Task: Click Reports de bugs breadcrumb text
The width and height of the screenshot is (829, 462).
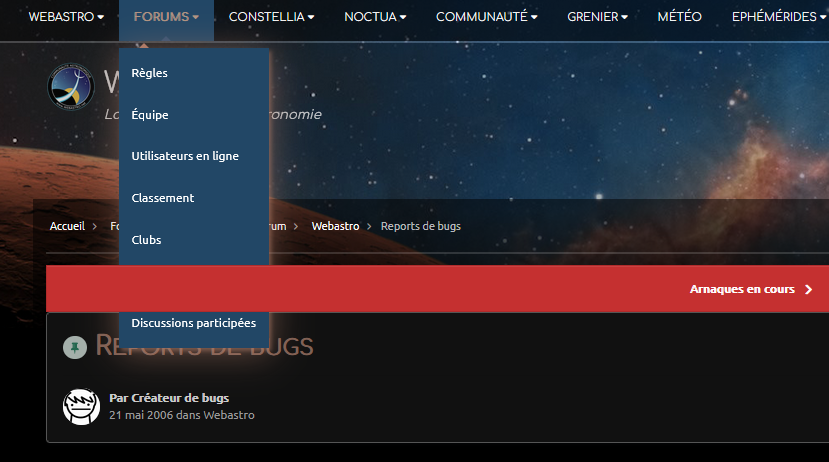Action: click(421, 226)
